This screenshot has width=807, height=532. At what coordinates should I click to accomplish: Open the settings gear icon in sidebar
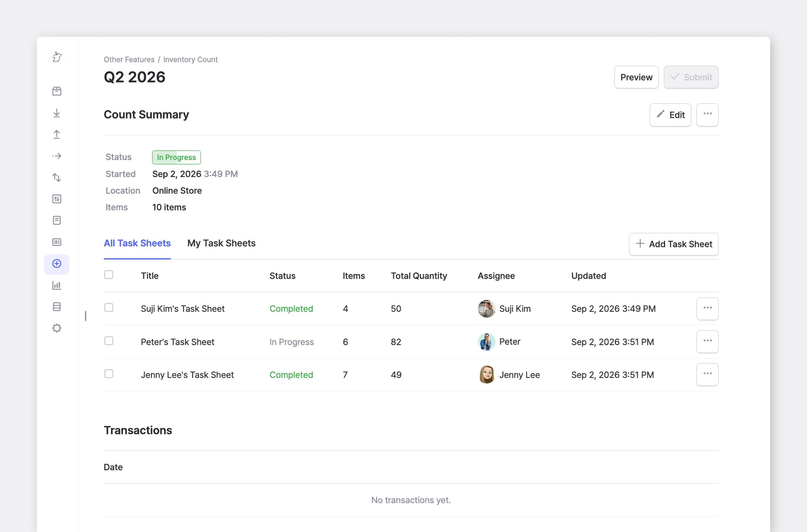pos(57,328)
